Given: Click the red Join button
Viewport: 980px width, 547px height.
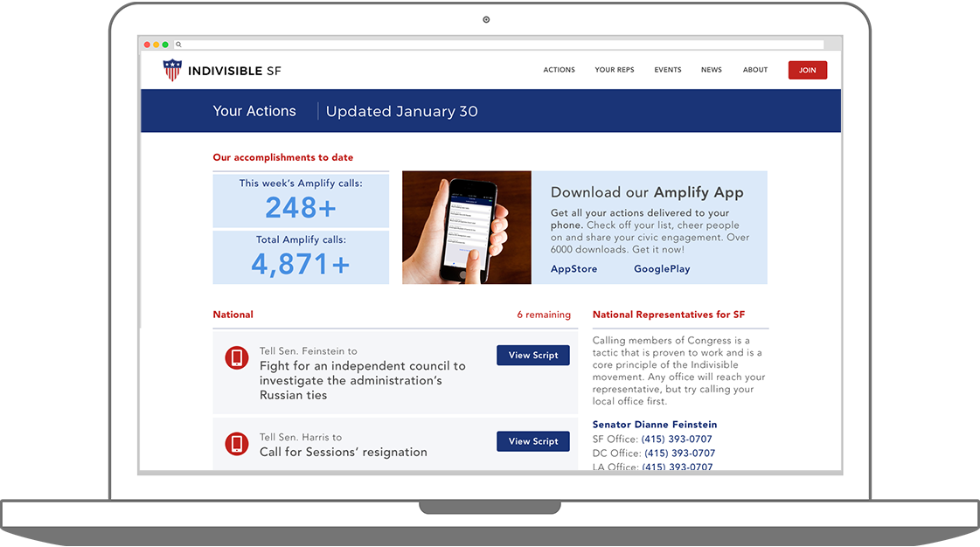Looking at the screenshot, I should pos(808,70).
